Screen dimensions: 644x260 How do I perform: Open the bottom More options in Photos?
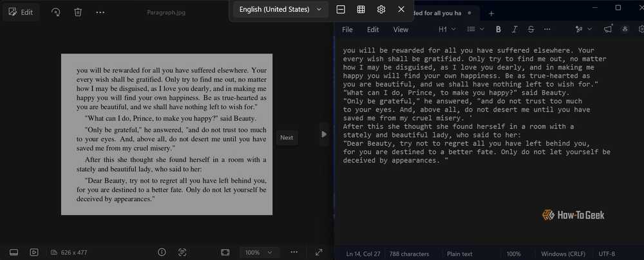(x=294, y=252)
